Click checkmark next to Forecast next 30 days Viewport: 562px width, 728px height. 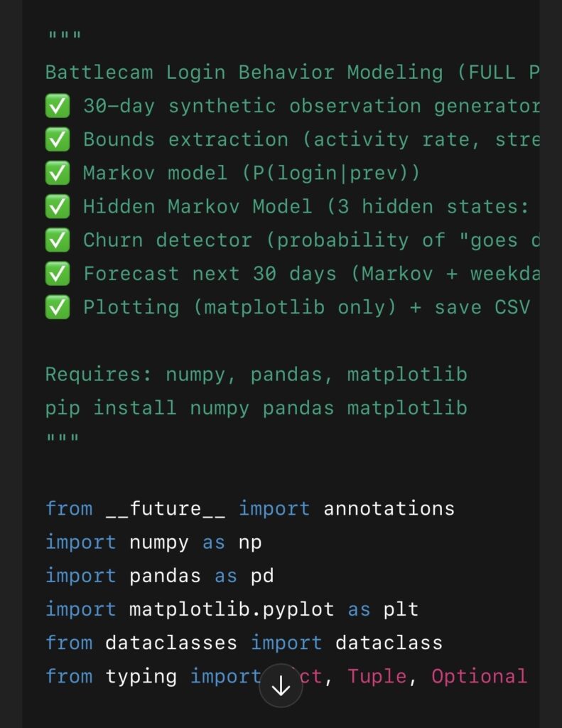(x=58, y=274)
